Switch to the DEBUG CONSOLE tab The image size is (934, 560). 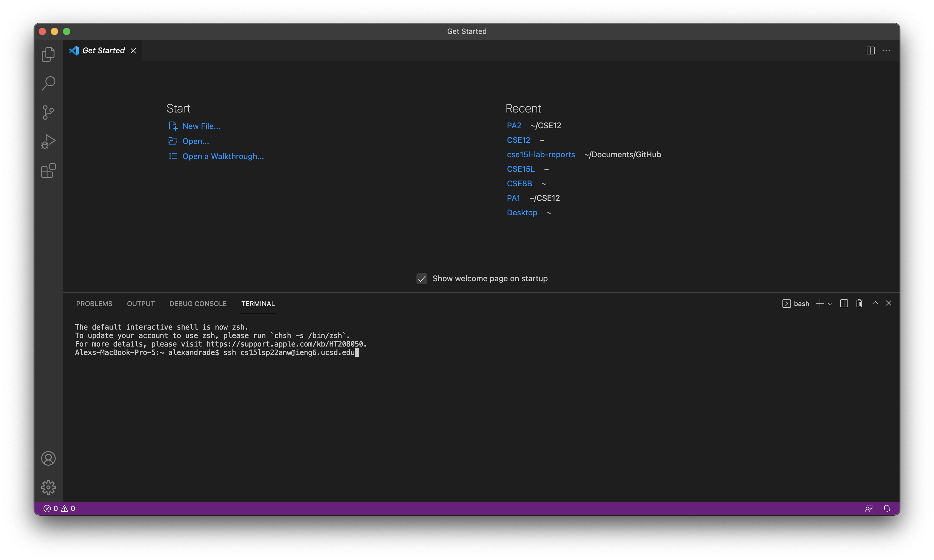pos(198,303)
